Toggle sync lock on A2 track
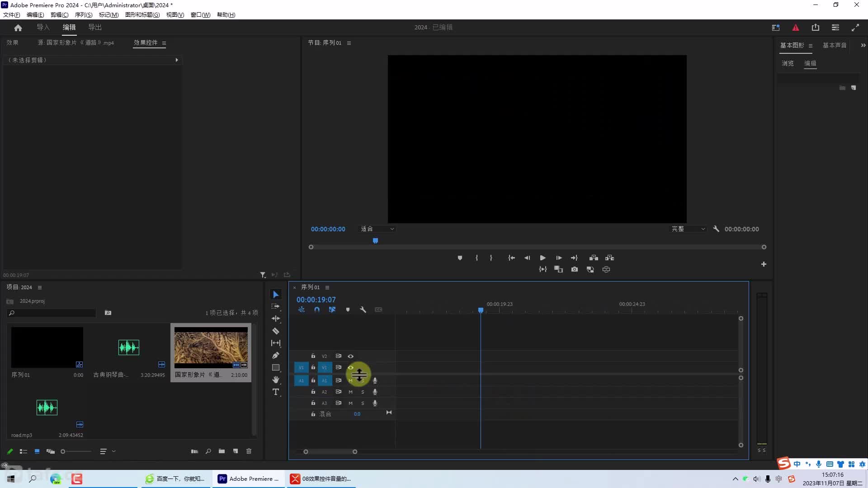This screenshot has height=488, width=868. tap(338, 392)
